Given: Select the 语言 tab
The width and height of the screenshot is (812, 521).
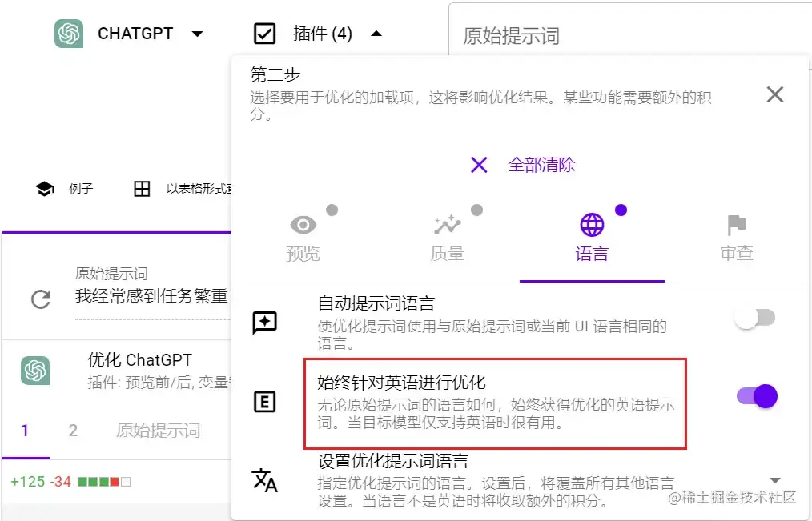Looking at the screenshot, I should 592,240.
